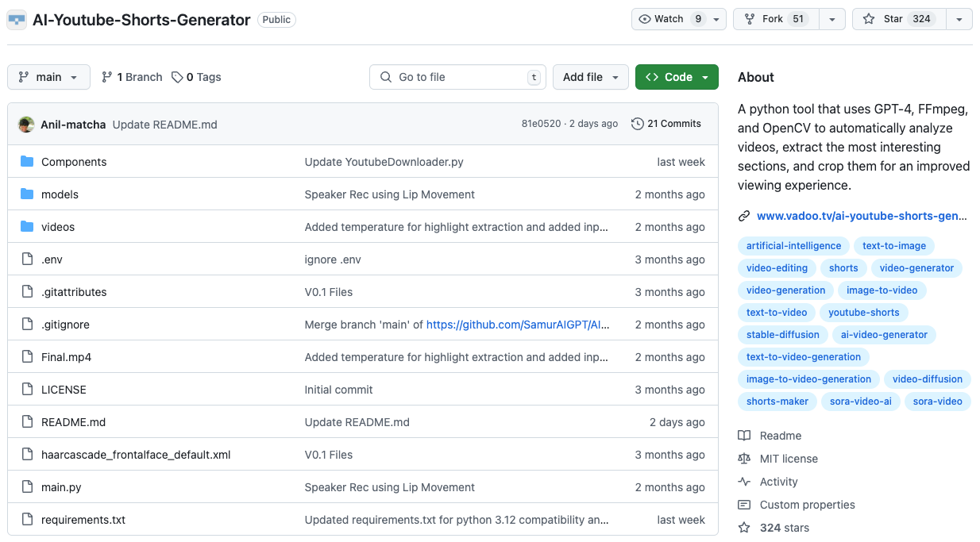Click the .env file icon
Viewport: 980px width, 542px height.
pyautogui.click(x=27, y=259)
